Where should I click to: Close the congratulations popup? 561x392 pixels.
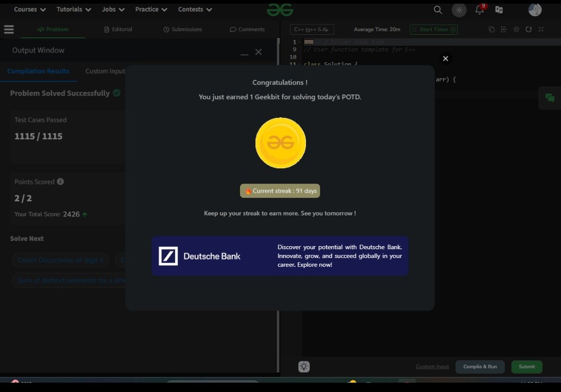(446, 58)
